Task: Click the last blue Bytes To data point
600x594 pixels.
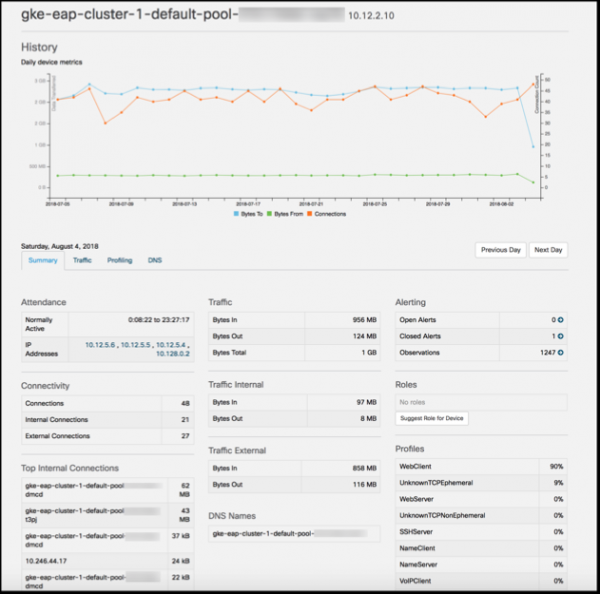Action: pyautogui.click(x=532, y=147)
